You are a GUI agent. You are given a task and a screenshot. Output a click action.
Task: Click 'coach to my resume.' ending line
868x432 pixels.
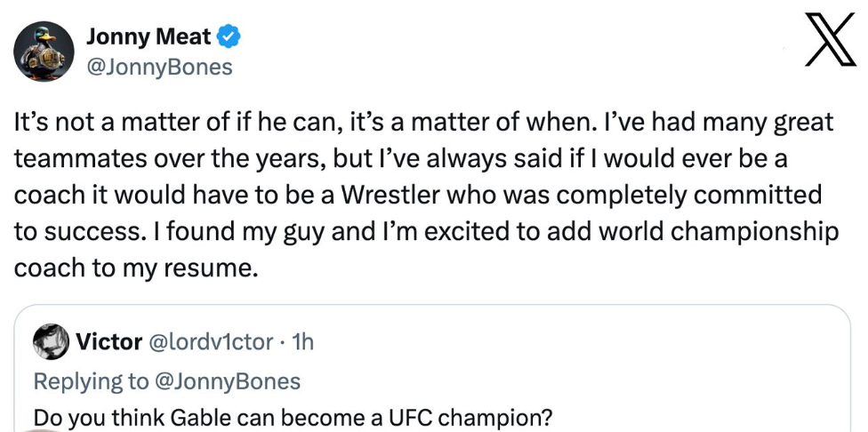[136, 268]
